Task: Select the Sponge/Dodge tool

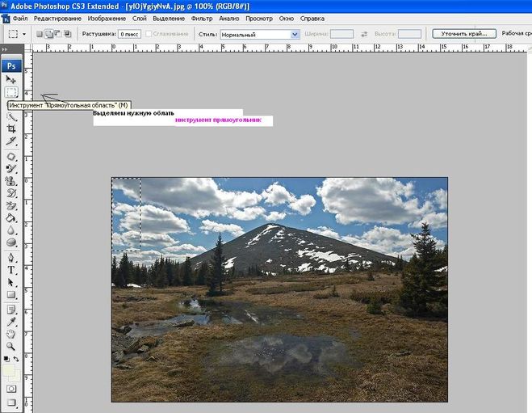Action: [x=11, y=242]
